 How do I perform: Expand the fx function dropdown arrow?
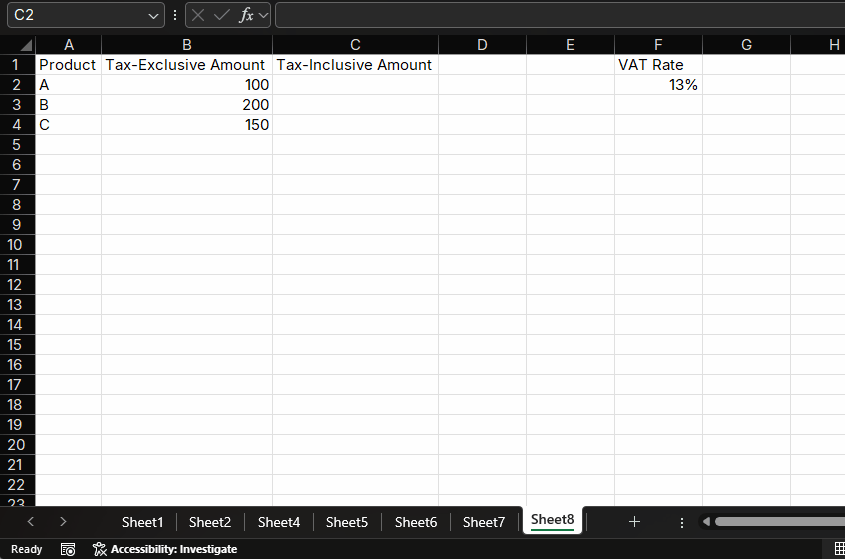(x=263, y=16)
